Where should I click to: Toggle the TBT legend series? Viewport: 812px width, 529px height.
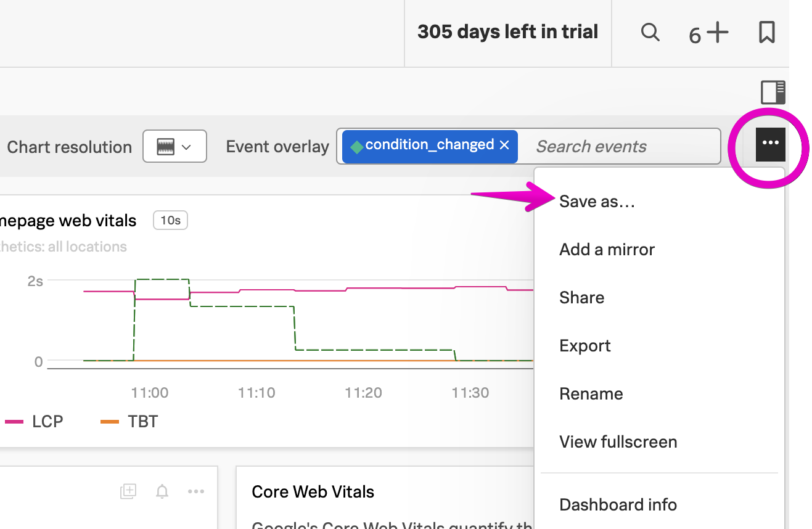pos(129,422)
